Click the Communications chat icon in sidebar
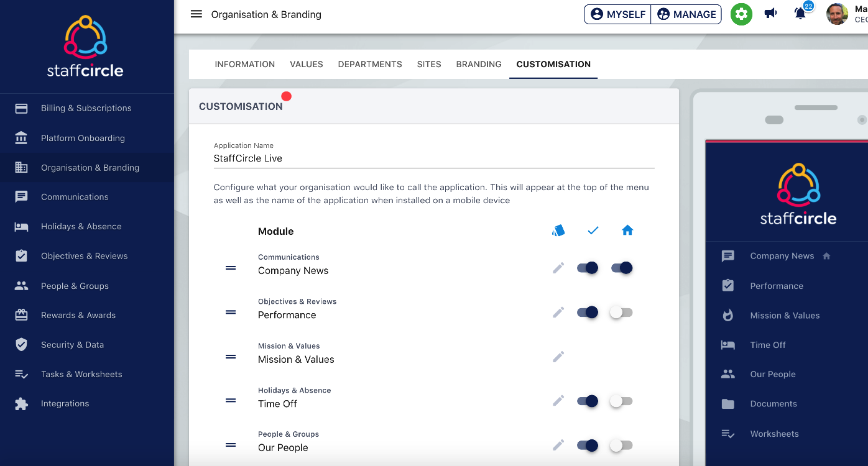The image size is (868, 466). [21, 197]
